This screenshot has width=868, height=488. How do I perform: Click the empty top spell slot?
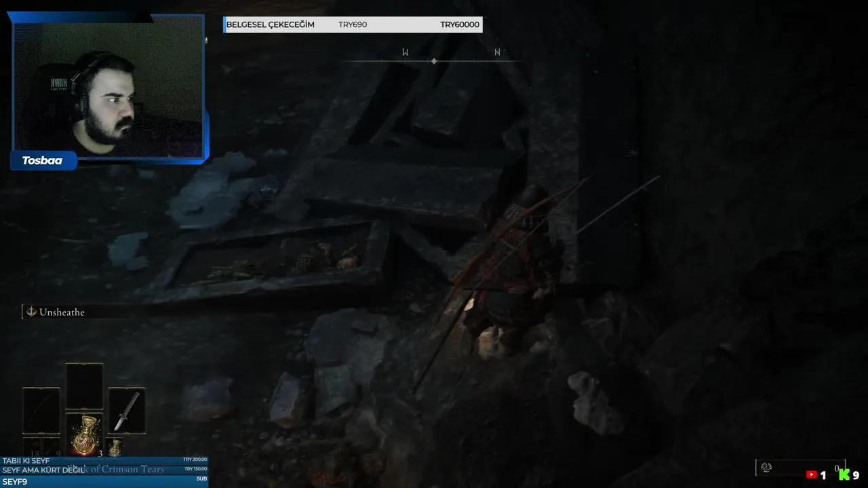tap(85, 386)
